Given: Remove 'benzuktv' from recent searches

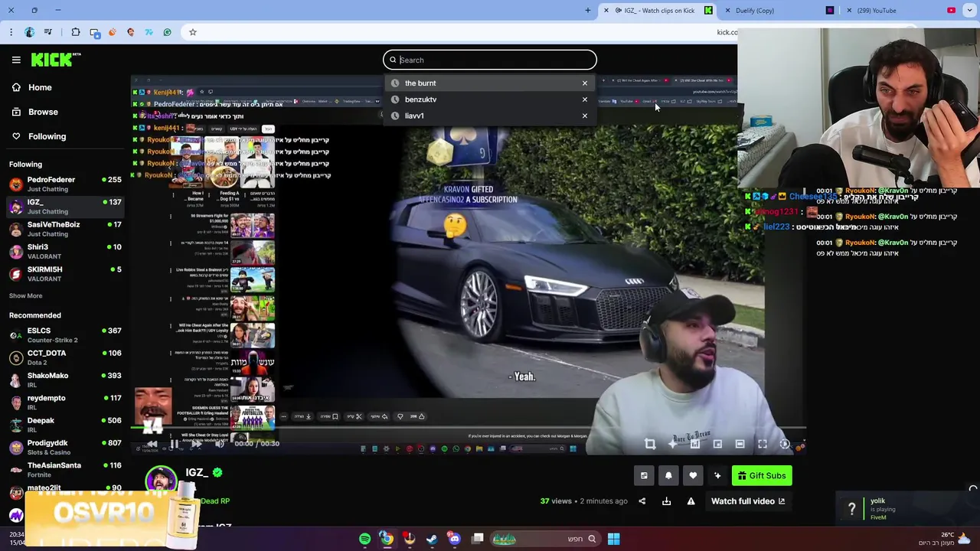Looking at the screenshot, I should coord(585,99).
